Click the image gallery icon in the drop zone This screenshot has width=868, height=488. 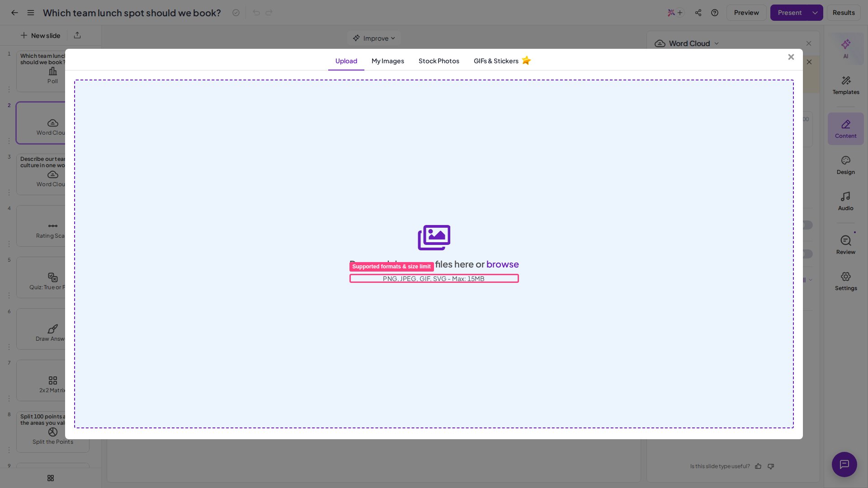[x=434, y=238]
